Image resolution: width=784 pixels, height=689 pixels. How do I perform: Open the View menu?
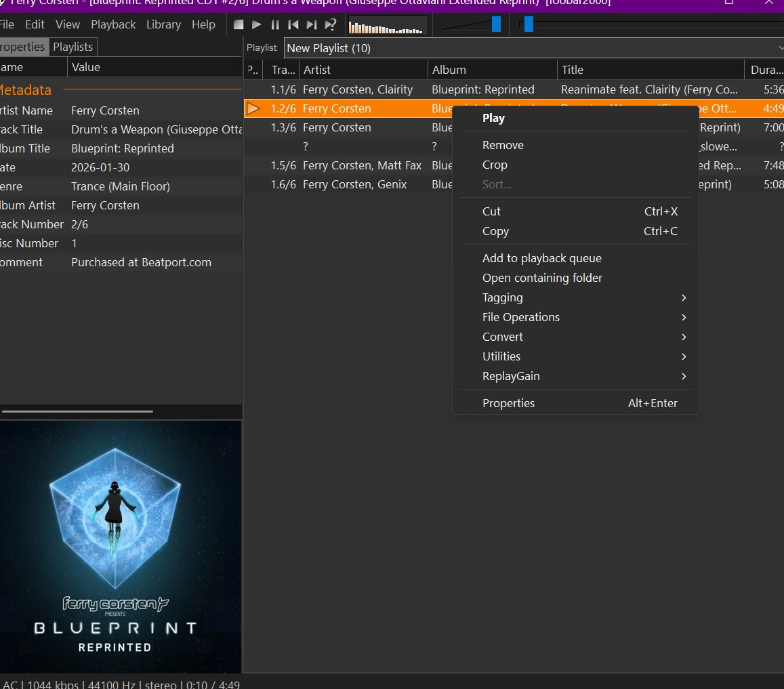tap(68, 24)
